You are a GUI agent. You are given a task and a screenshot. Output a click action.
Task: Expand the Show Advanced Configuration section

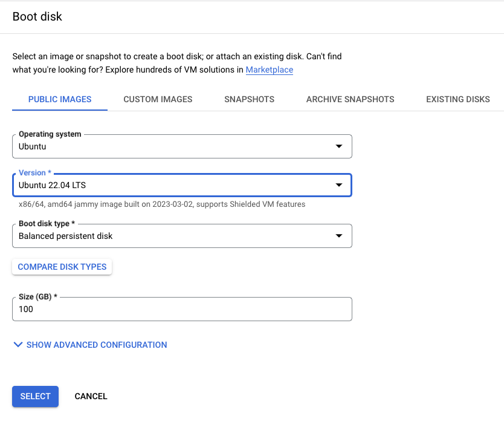97,345
